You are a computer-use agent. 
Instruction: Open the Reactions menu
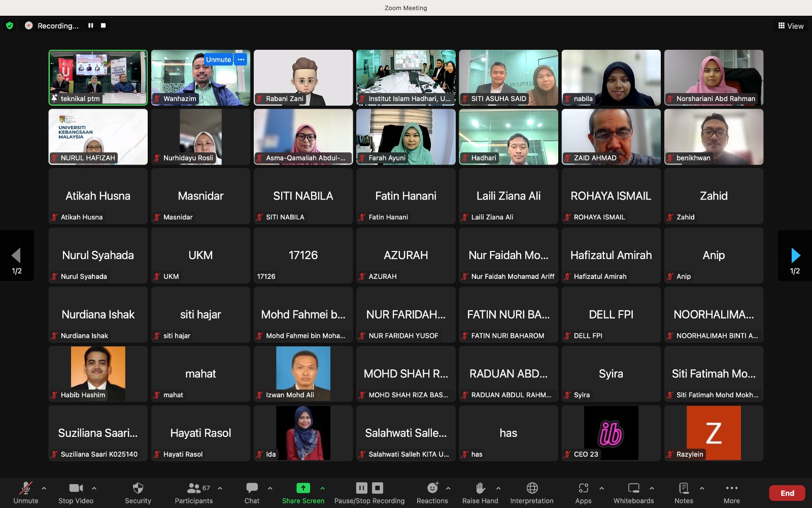[x=432, y=489]
